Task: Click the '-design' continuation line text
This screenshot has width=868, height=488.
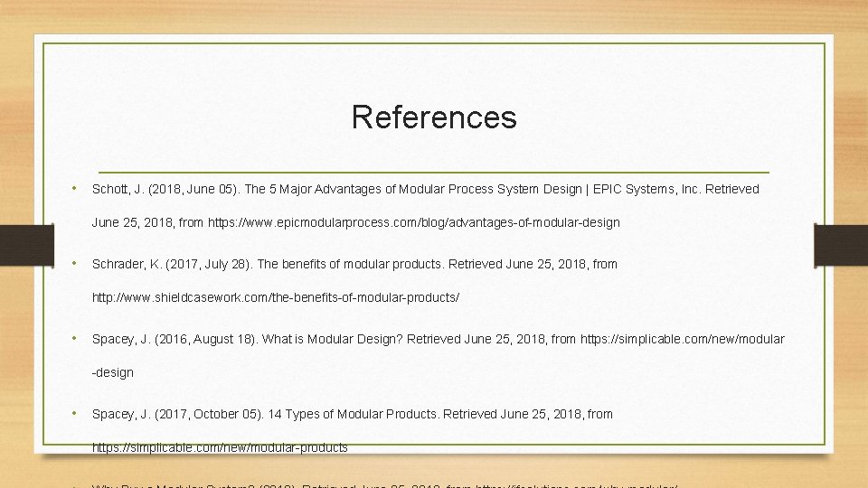Action: point(113,372)
